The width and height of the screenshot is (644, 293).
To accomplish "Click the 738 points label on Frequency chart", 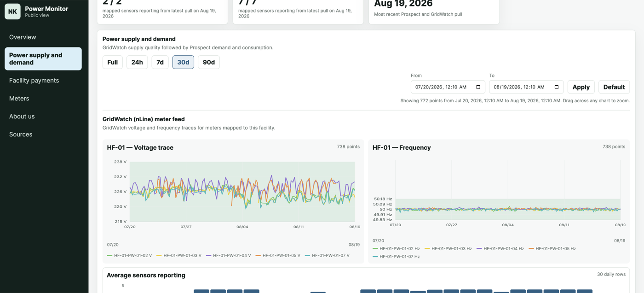I will click(614, 147).
